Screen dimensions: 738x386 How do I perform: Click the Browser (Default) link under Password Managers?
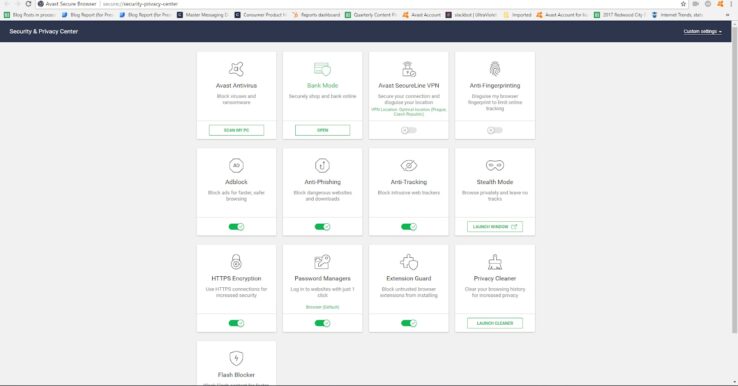click(322, 307)
